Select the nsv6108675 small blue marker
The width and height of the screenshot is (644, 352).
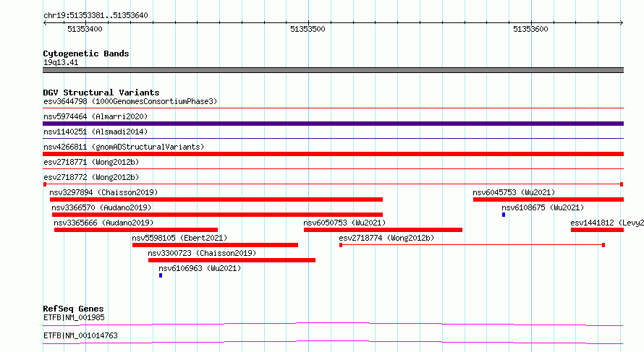(504, 215)
